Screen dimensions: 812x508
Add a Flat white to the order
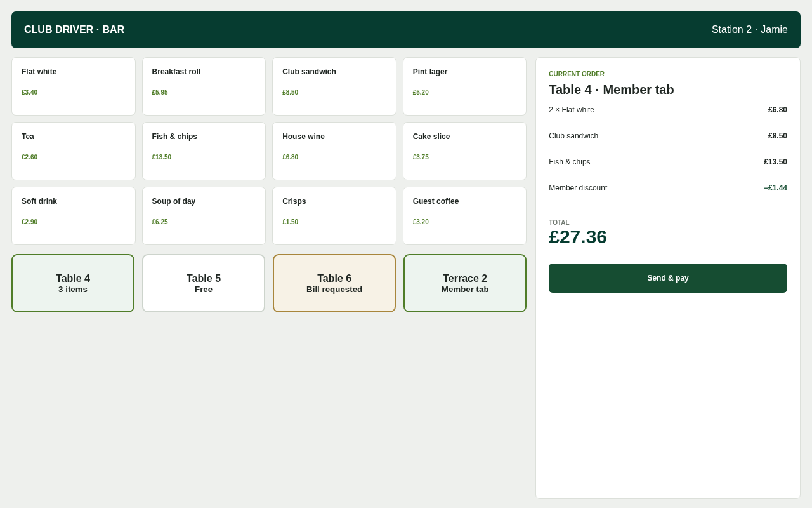(74, 86)
